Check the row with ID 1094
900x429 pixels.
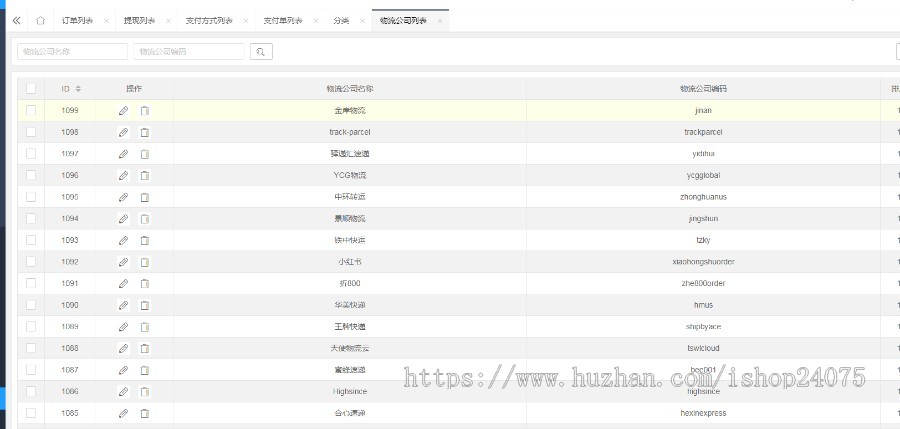coord(31,218)
